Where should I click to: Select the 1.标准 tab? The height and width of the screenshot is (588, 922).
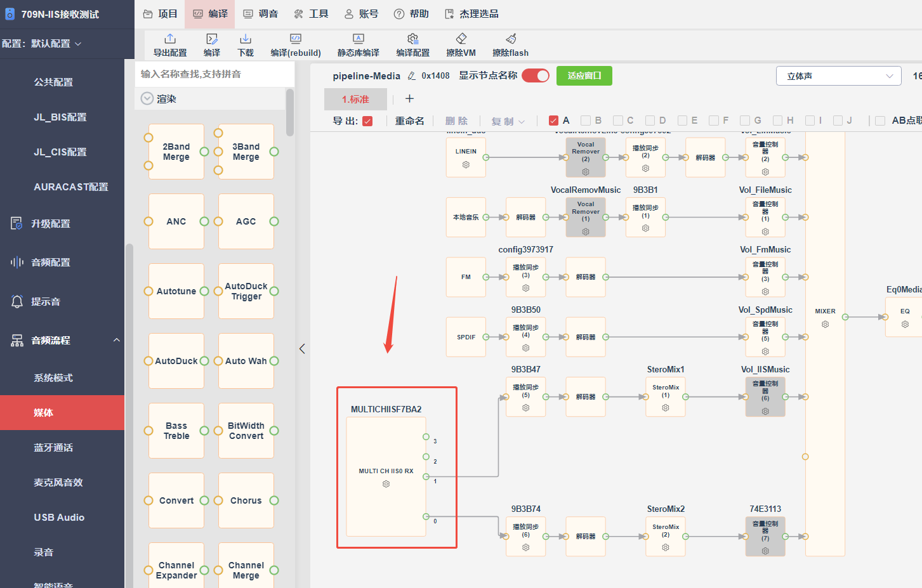click(355, 99)
